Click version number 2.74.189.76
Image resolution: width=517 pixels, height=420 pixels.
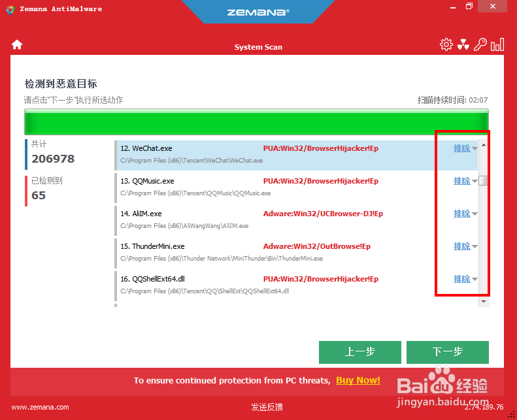(x=484, y=407)
